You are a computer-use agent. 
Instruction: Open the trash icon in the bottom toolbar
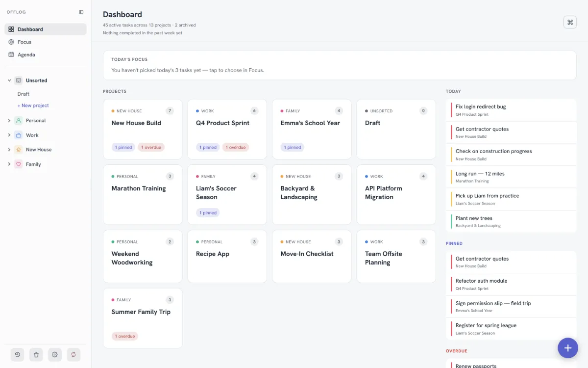[36, 355]
